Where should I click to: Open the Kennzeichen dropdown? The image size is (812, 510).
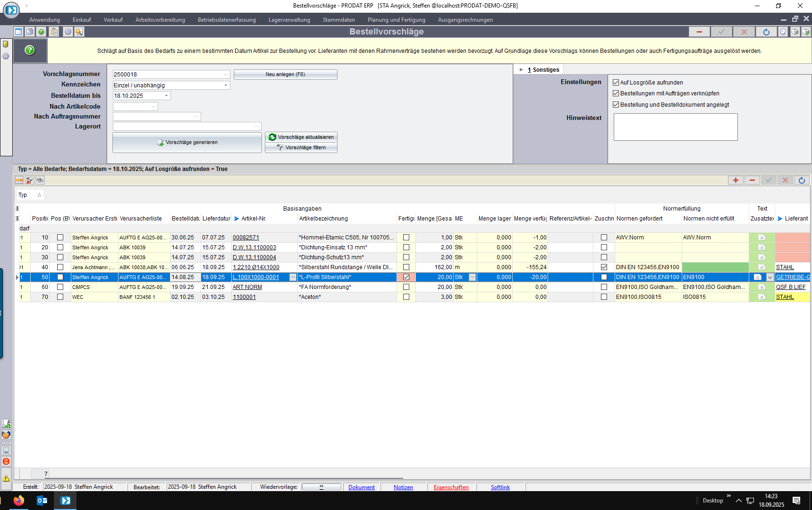click(x=226, y=85)
